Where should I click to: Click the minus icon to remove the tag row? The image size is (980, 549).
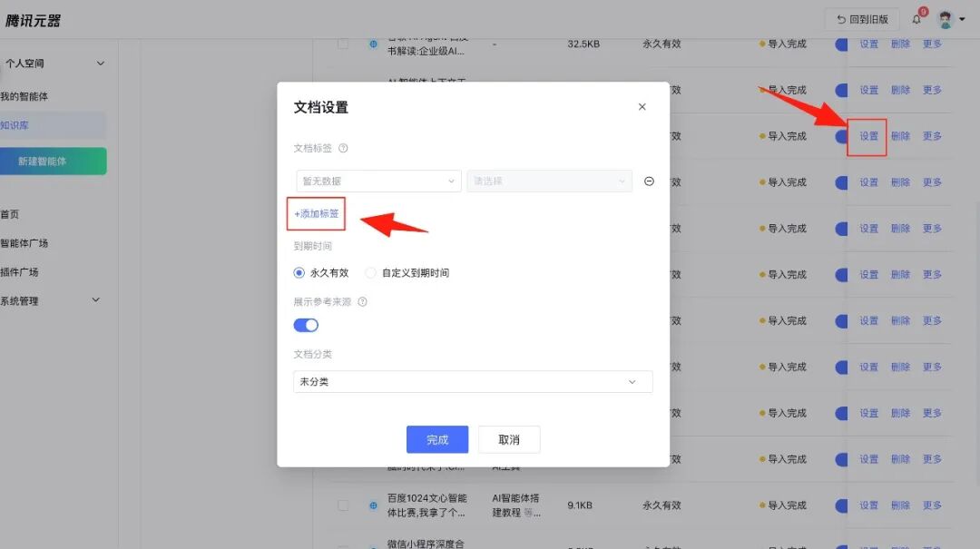(650, 181)
